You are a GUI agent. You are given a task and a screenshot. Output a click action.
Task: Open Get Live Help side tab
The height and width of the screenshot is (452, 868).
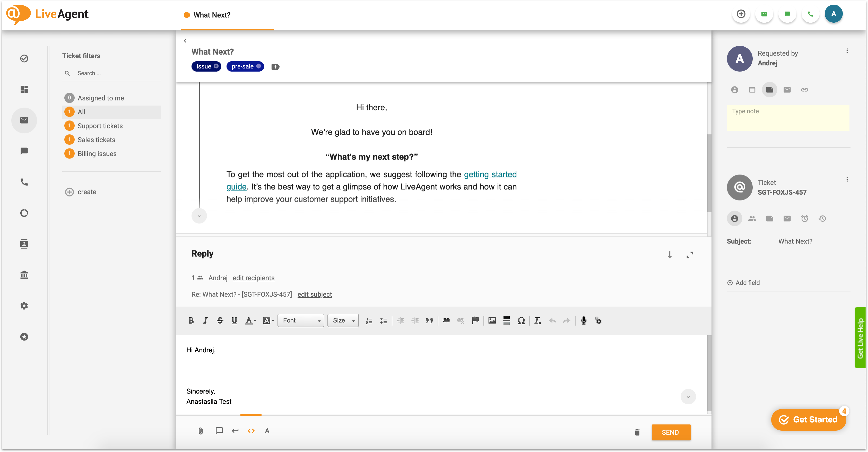coord(860,338)
